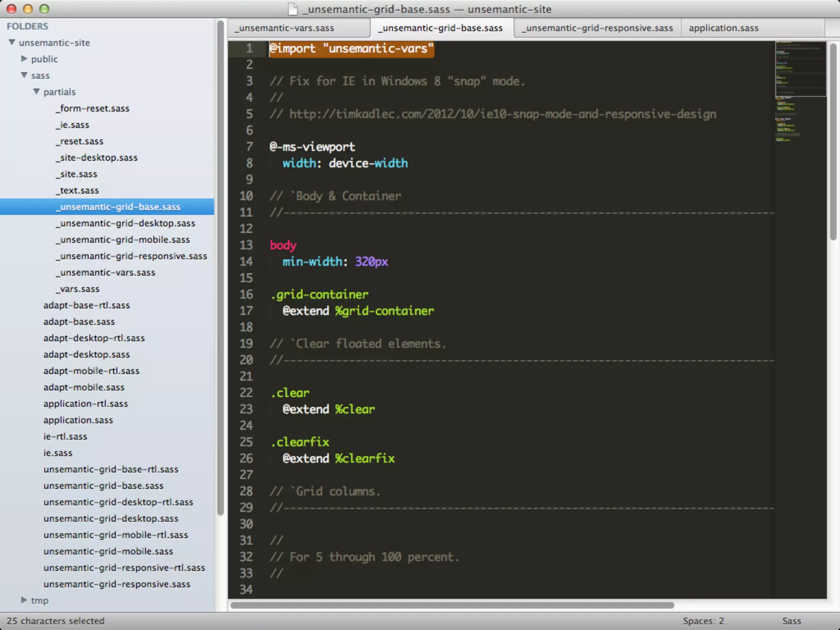Open the application.sass tab
The height and width of the screenshot is (630, 840).
(x=723, y=28)
